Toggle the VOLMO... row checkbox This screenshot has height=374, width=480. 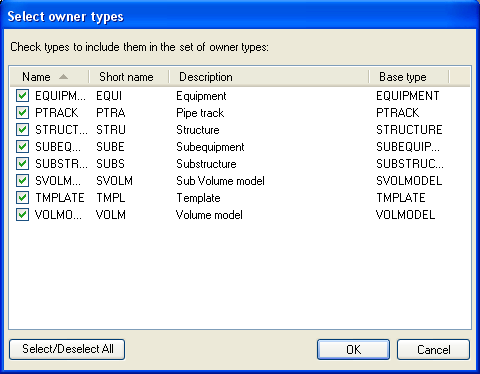[x=22, y=215]
